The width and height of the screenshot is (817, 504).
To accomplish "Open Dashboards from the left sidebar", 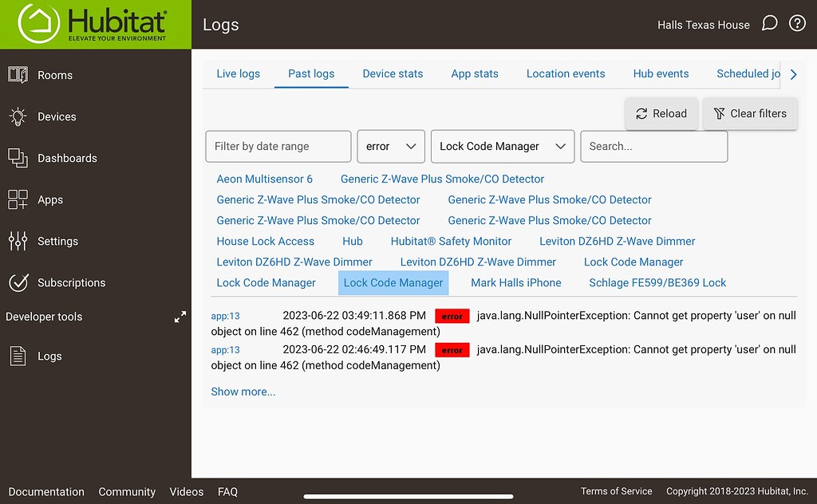I will tap(68, 158).
